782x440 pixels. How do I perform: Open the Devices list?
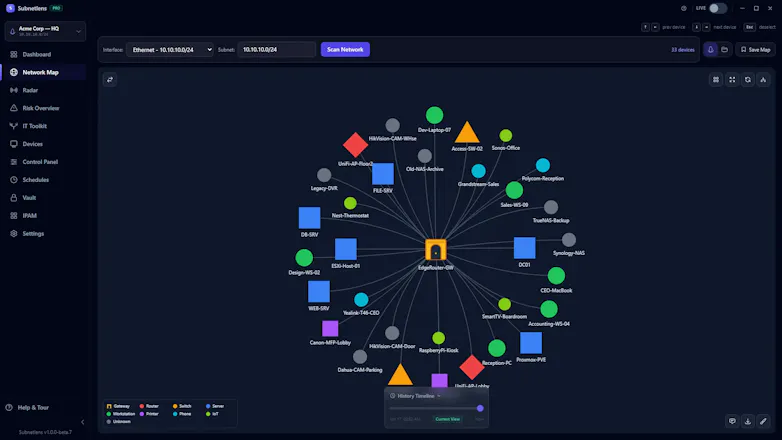[32, 144]
